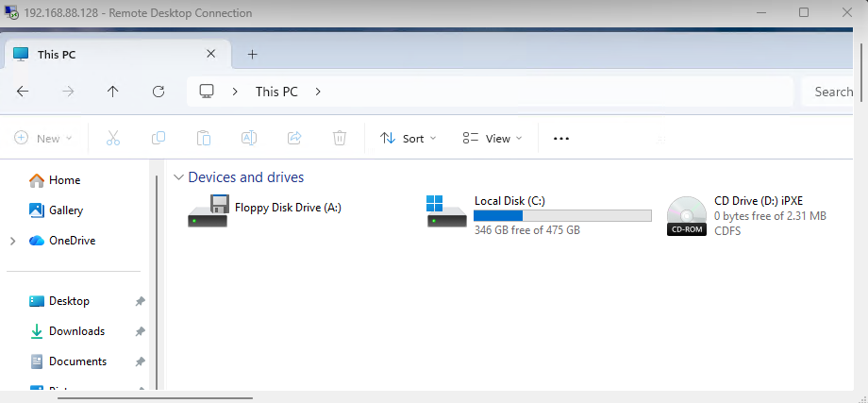This screenshot has height=403, width=868.
Task: Collapse the Devices and drives group
Action: [178, 177]
